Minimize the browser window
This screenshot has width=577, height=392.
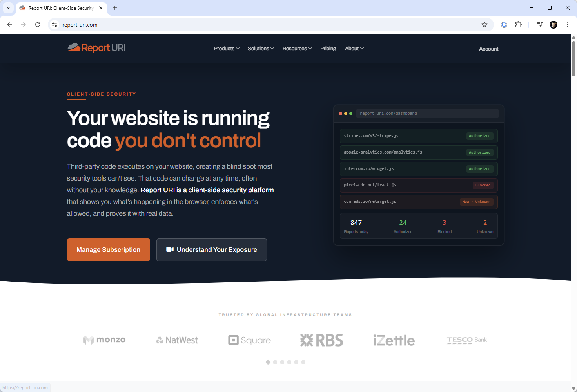532,8
